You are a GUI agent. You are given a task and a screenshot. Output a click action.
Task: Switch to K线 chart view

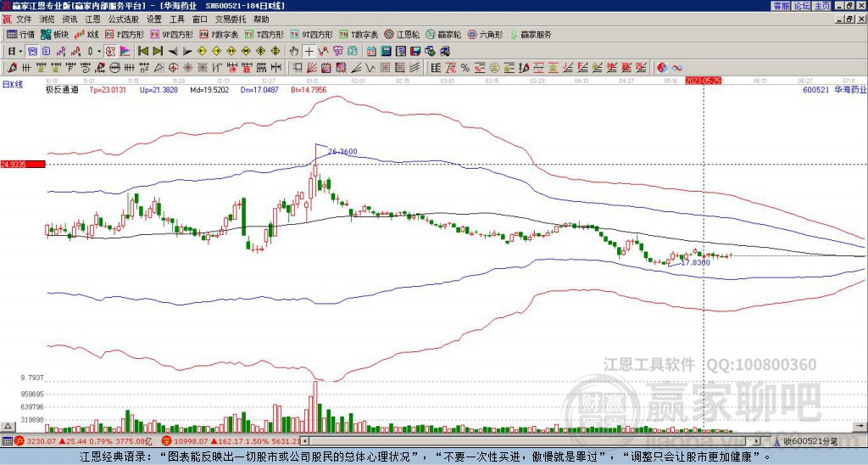pos(86,34)
